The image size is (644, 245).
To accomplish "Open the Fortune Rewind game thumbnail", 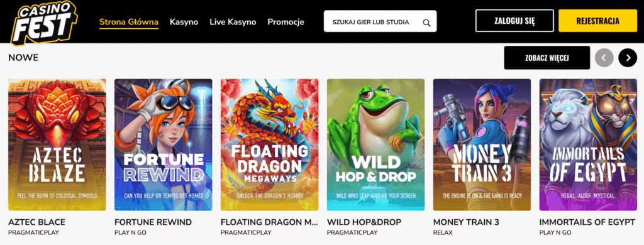I will pos(164,145).
